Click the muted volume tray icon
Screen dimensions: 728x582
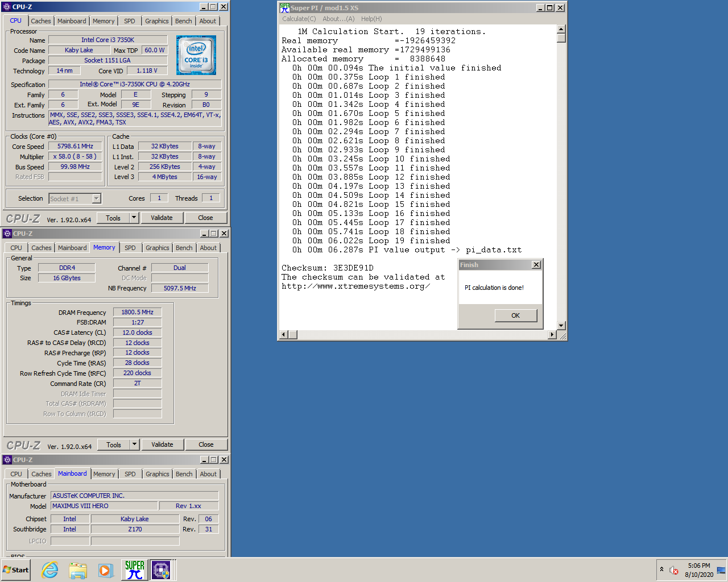pos(674,570)
